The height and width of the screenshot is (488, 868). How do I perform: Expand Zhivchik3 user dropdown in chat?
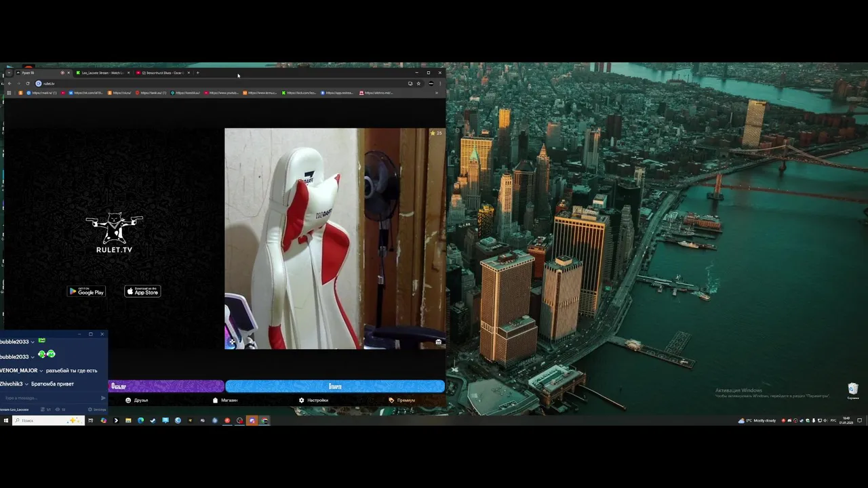(27, 384)
